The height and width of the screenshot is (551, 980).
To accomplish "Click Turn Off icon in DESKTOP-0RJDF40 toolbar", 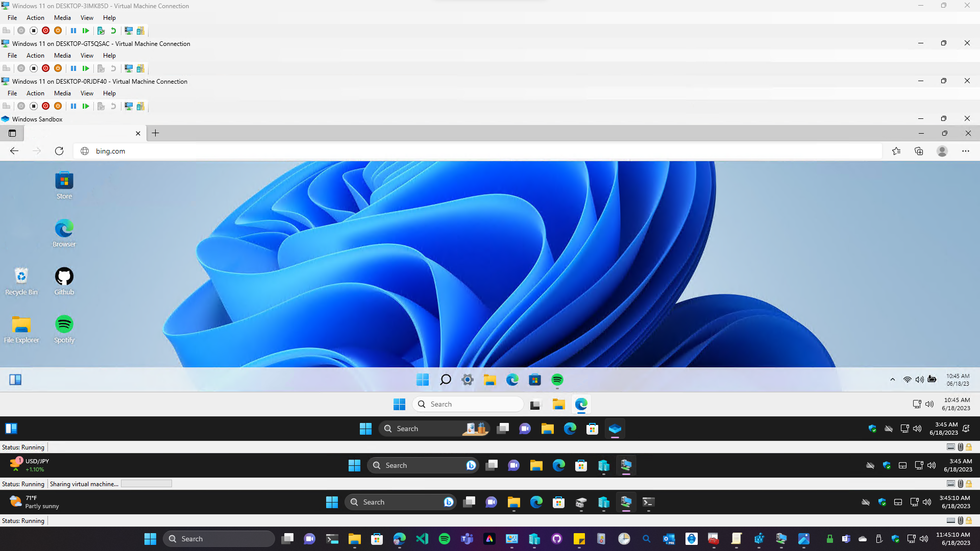I will click(x=33, y=106).
